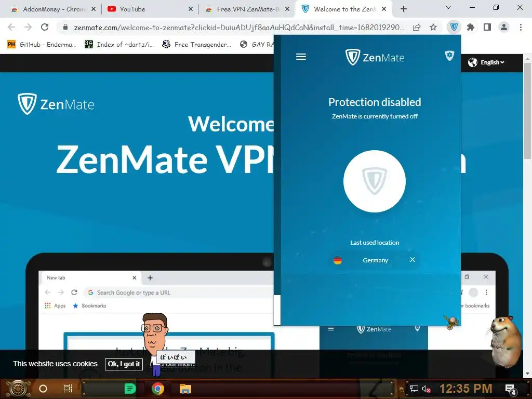
Task: Go forward in browser history
Action: pyautogui.click(x=28, y=27)
